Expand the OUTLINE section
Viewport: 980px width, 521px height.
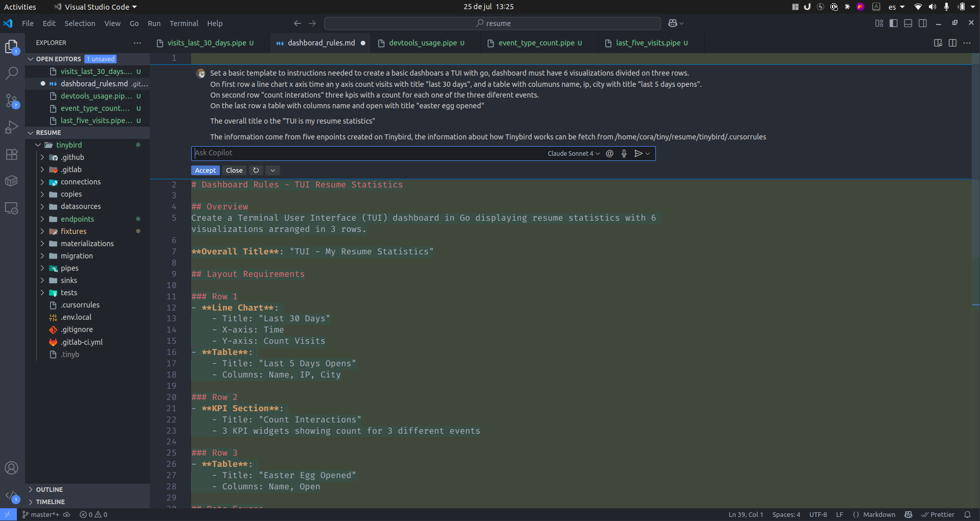click(49, 489)
